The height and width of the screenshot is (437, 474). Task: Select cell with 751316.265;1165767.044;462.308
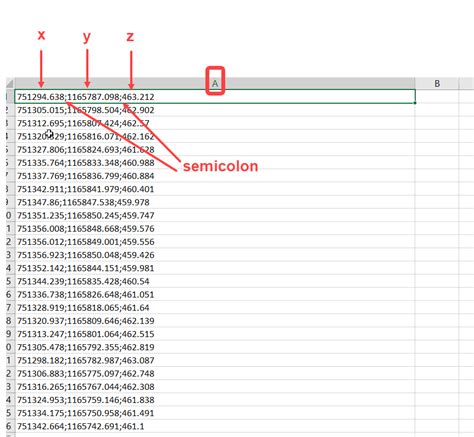click(215, 386)
